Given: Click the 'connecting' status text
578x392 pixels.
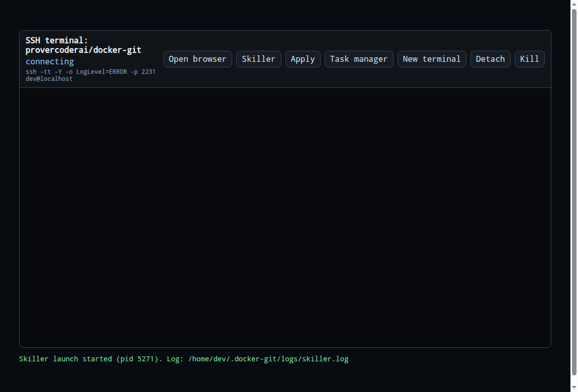Looking at the screenshot, I should [x=50, y=61].
